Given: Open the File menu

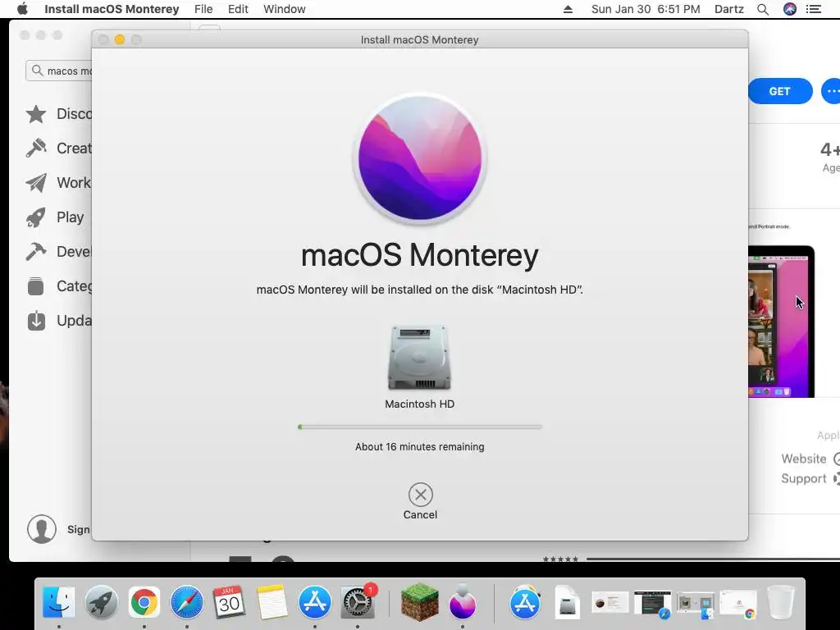Looking at the screenshot, I should (x=203, y=9).
